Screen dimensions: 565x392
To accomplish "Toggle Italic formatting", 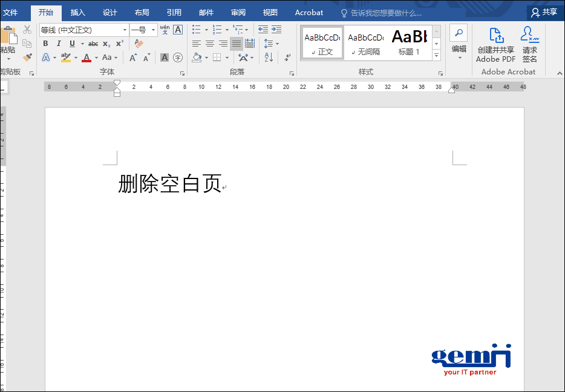I will point(59,44).
